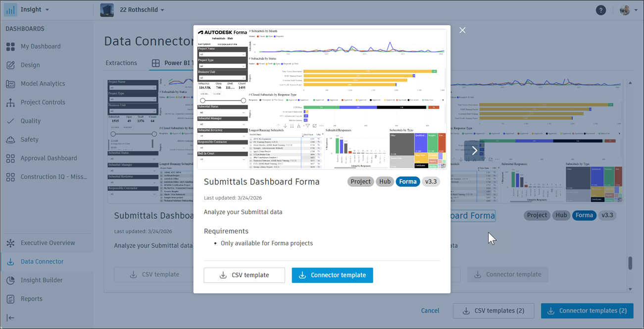This screenshot has height=329, width=644.
Task: Open the Approval Dashboard entry
Action: point(49,159)
